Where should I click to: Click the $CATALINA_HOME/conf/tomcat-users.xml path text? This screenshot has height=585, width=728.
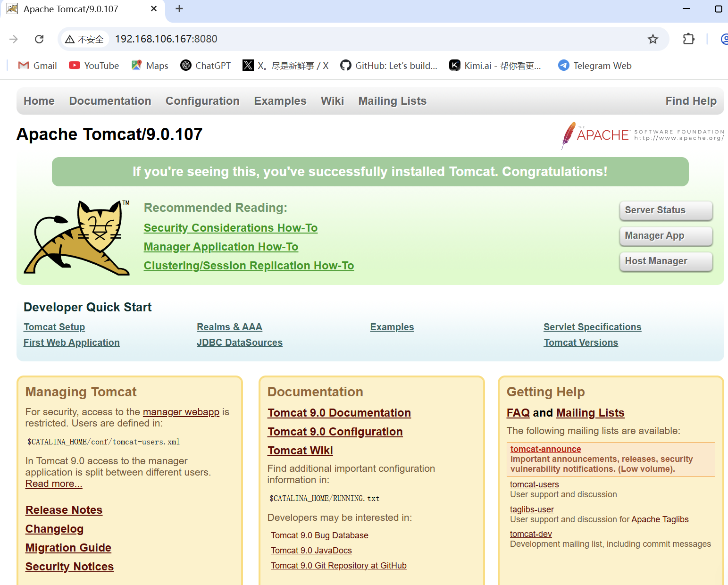point(103,442)
